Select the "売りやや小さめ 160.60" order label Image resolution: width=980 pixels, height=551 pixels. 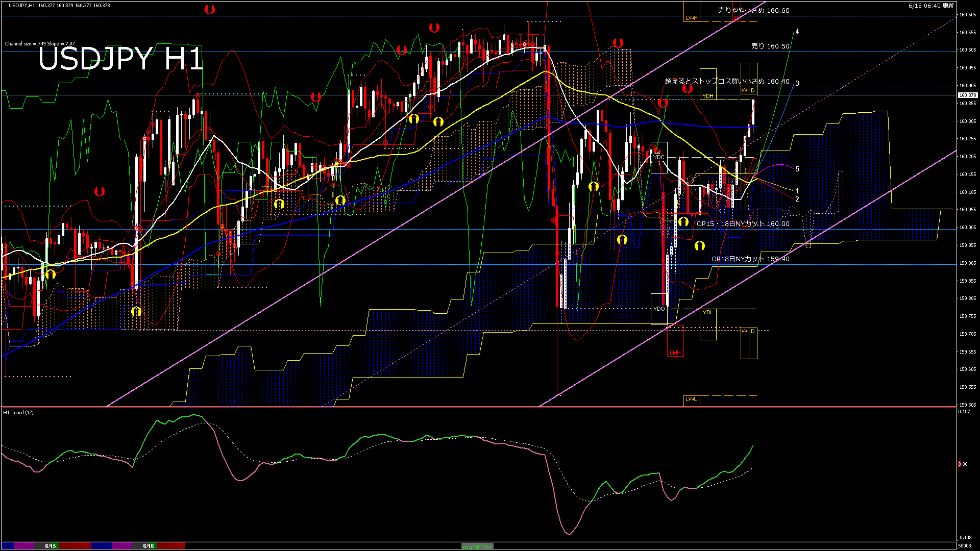pyautogui.click(x=753, y=10)
